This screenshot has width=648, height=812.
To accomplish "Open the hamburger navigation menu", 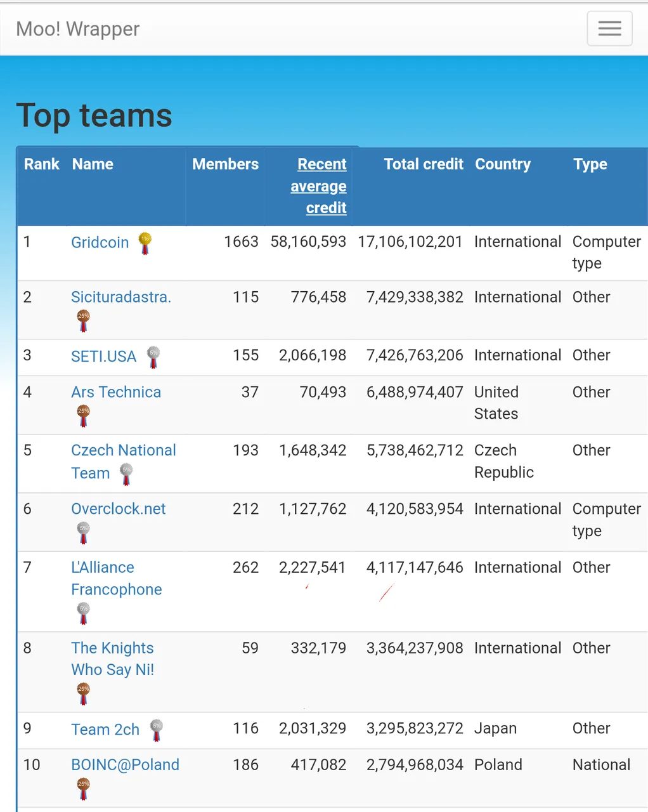I will [609, 29].
